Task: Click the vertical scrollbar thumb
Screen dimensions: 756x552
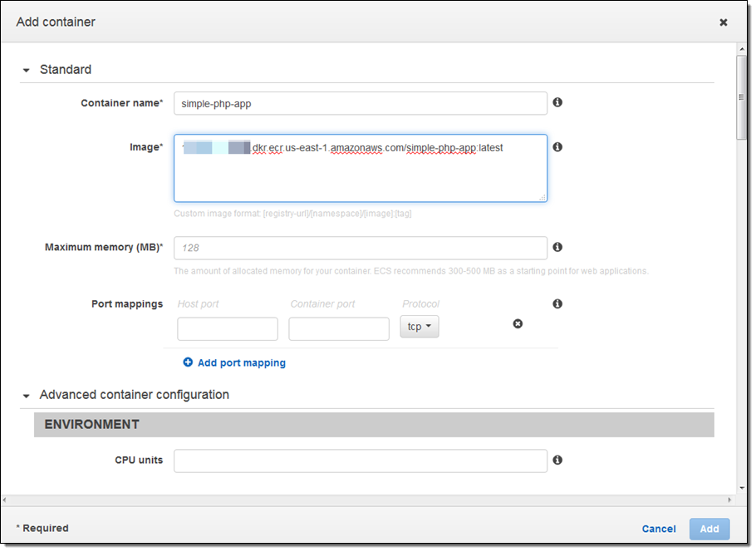Action: coord(741,97)
